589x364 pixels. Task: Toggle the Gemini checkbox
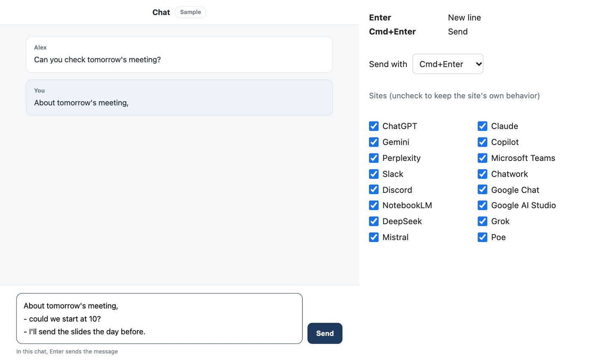coord(374,142)
